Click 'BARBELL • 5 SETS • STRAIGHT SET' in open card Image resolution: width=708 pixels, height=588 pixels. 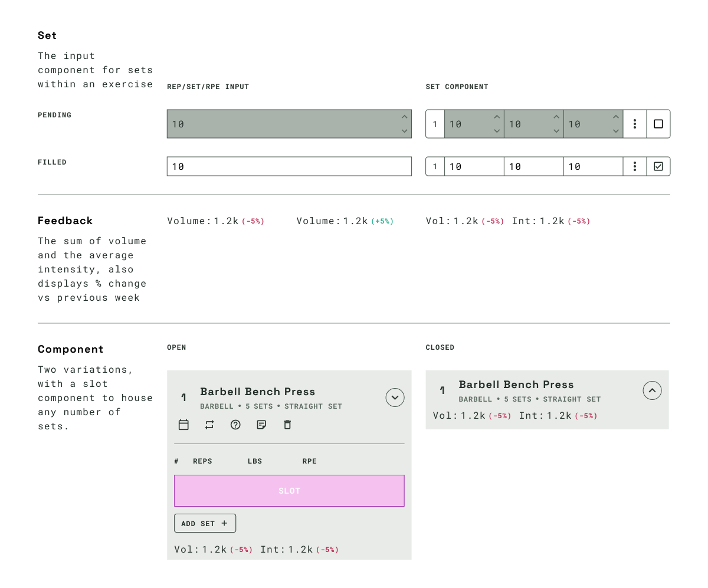pos(271,406)
